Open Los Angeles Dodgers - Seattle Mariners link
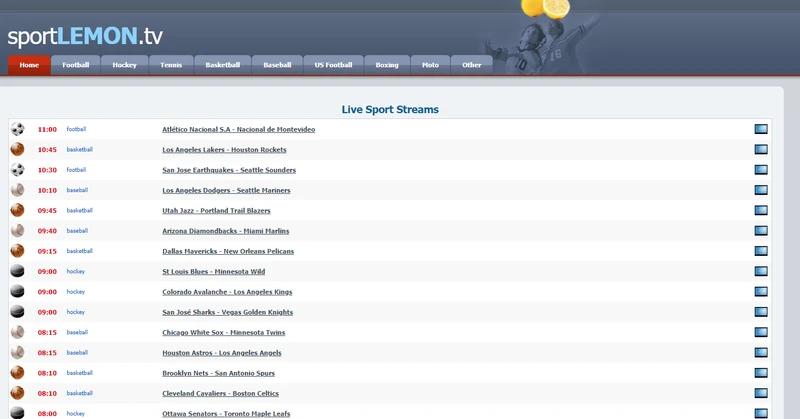 (226, 190)
